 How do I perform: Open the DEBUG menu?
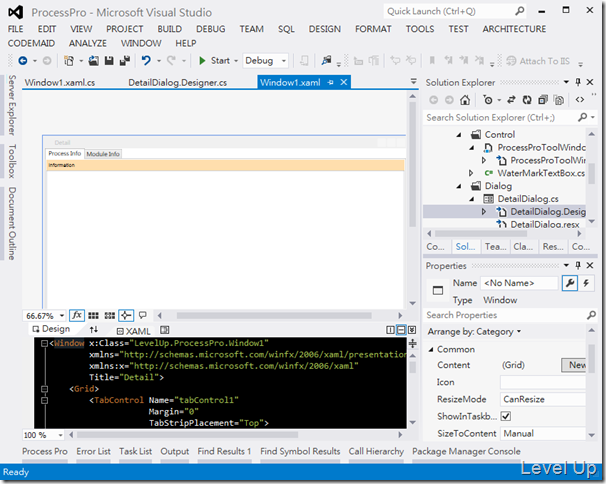tap(210, 29)
